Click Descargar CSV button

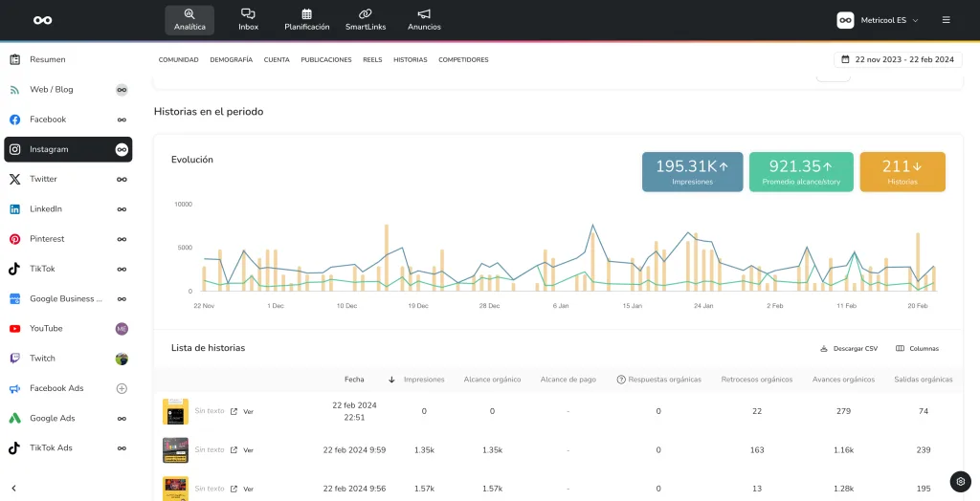pyautogui.click(x=848, y=349)
